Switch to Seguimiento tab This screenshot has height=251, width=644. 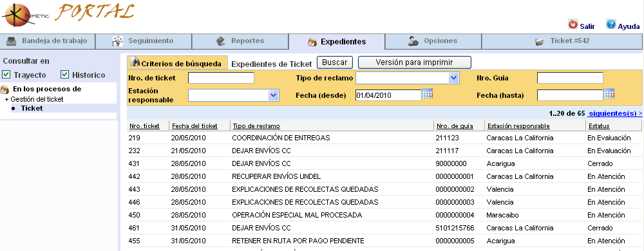(144, 41)
